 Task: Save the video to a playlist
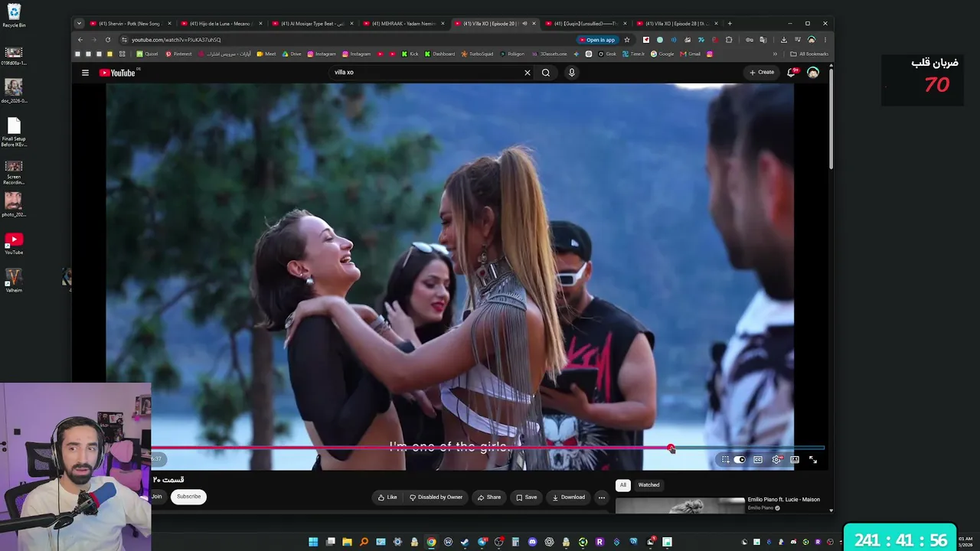coord(526,497)
